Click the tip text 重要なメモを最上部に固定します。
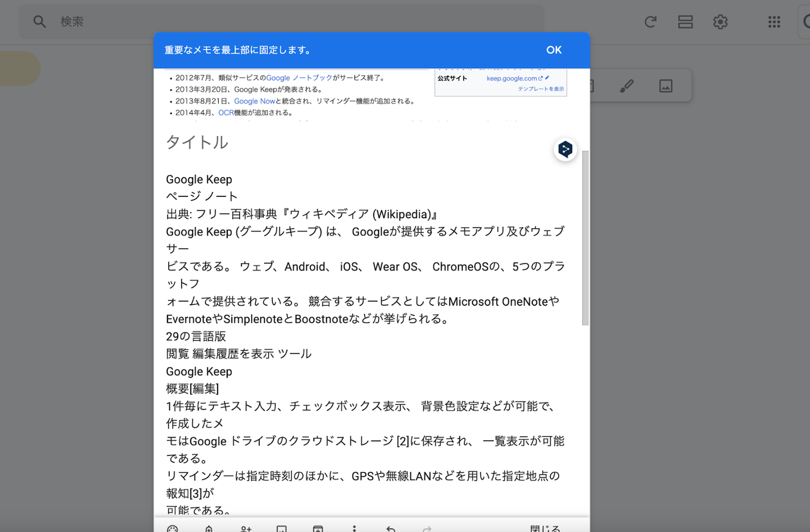 238,50
